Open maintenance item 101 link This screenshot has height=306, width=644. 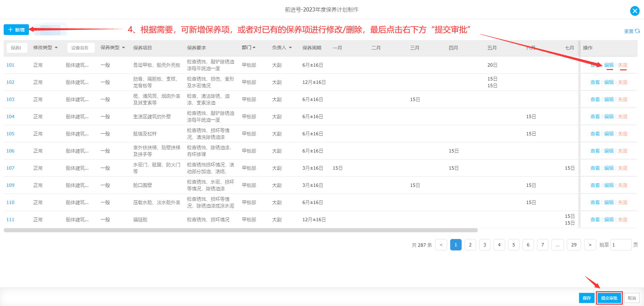tap(10, 65)
